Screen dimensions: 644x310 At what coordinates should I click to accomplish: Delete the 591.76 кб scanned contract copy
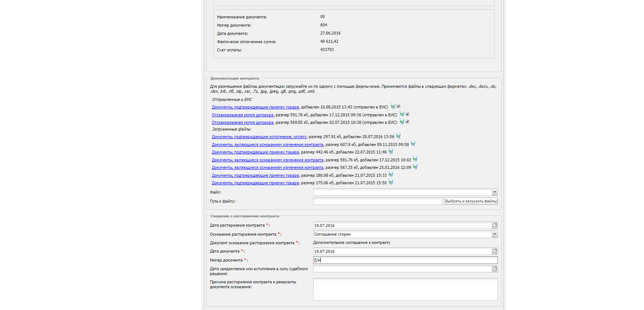(x=402, y=114)
